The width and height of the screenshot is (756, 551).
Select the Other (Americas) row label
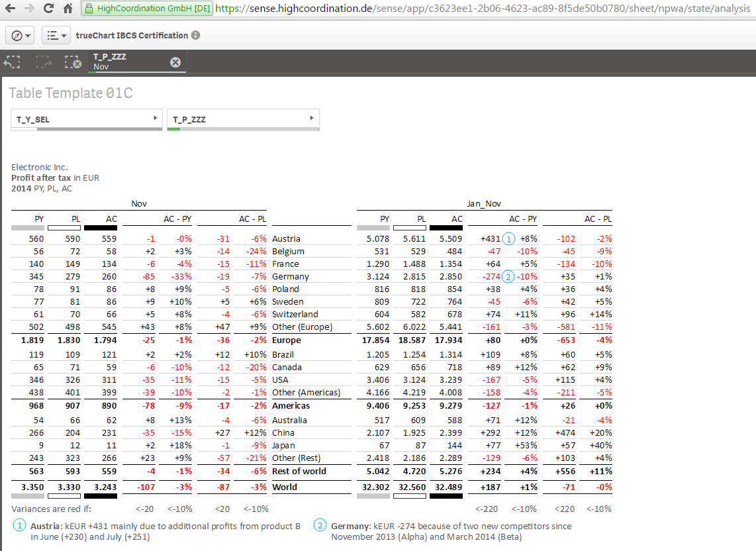tap(306, 392)
